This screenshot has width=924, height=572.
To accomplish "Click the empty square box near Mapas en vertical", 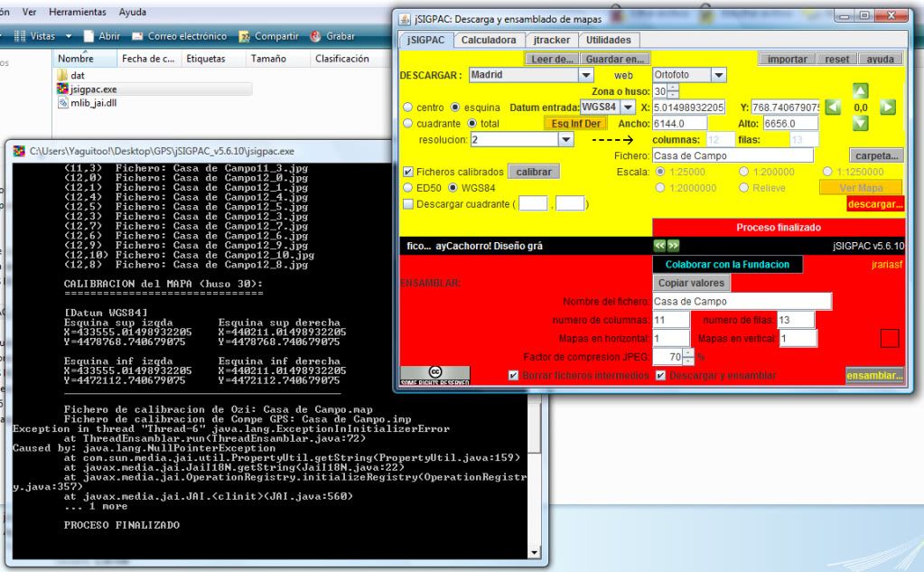I will 890,339.
